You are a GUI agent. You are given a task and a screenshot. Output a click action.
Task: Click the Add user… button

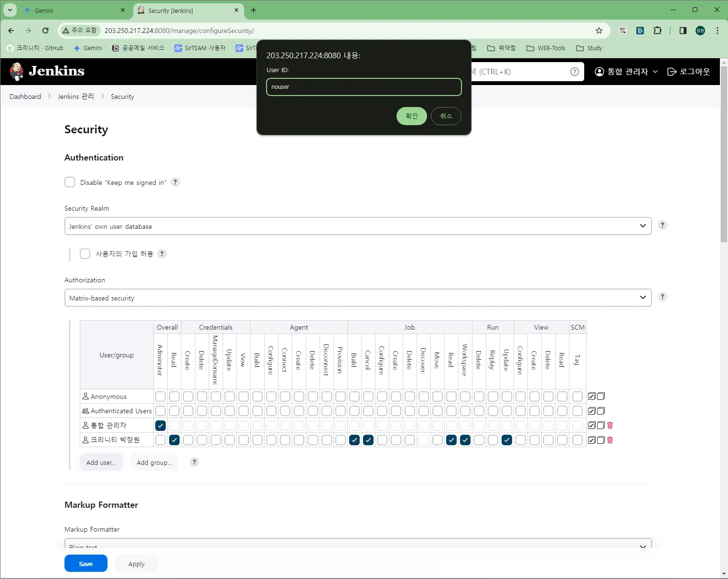pyautogui.click(x=101, y=462)
